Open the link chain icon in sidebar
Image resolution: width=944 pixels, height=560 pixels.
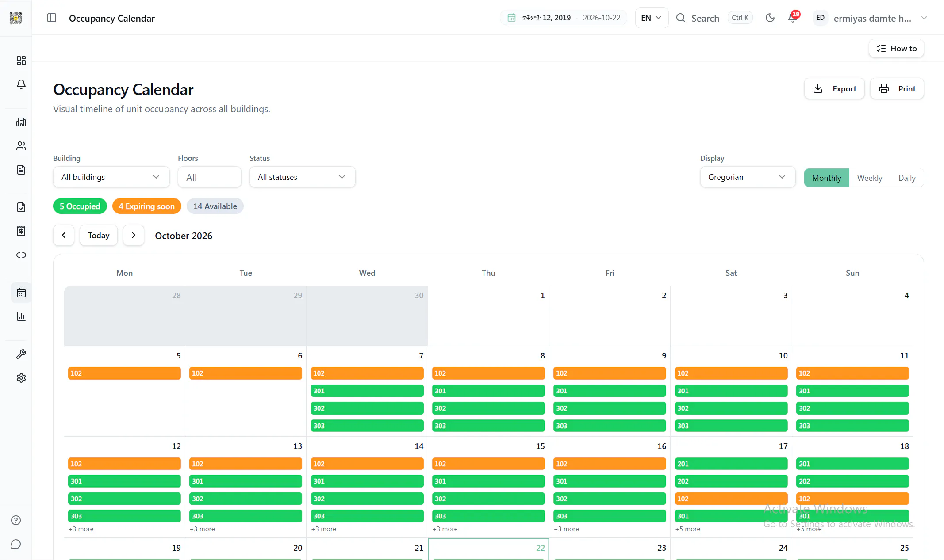point(21,255)
